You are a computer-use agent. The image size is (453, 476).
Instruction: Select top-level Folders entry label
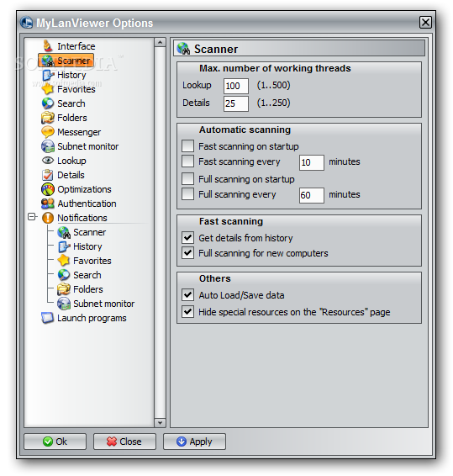pos(72,118)
